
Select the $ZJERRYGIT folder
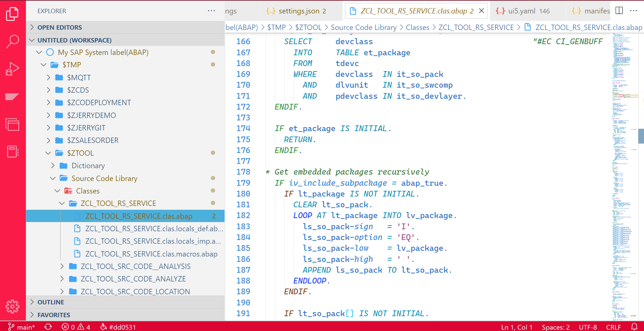pos(125,128)
